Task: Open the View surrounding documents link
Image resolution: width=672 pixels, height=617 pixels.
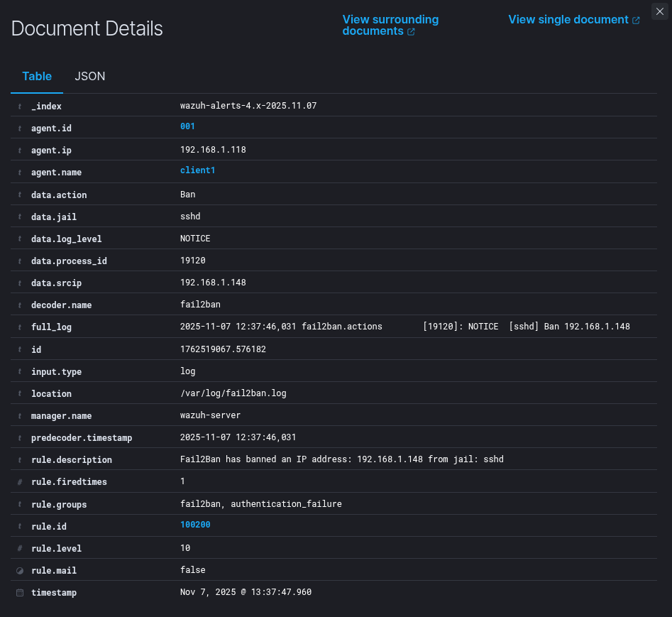Action: tap(390, 26)
